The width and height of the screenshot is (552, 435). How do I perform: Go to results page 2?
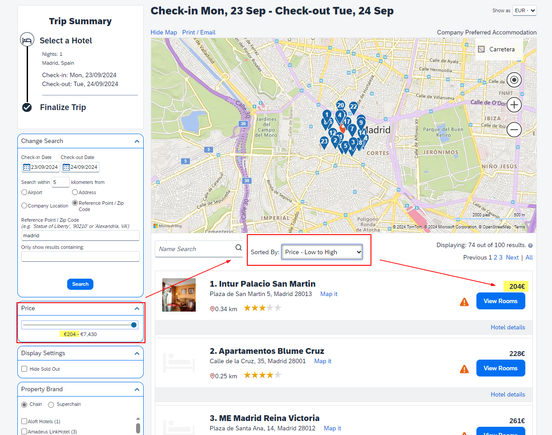pos(495,257)
